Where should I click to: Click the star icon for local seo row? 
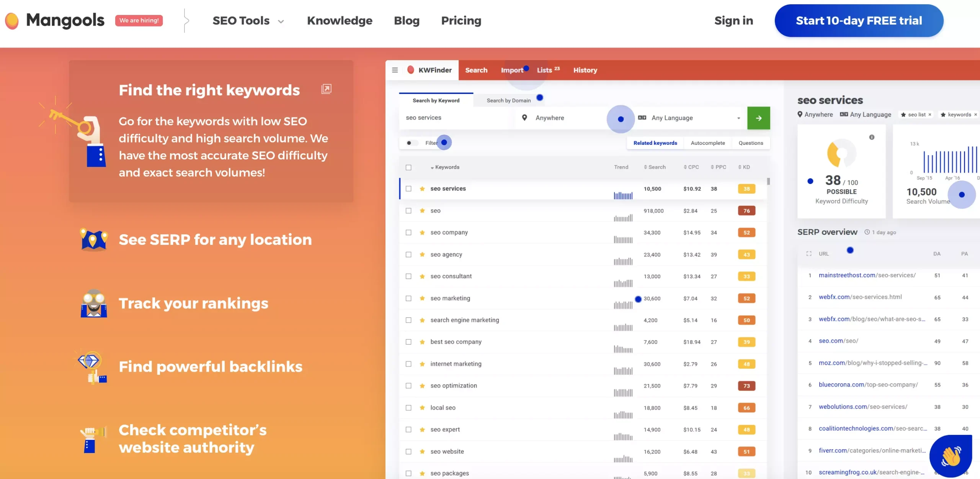(x=422, y=408)
